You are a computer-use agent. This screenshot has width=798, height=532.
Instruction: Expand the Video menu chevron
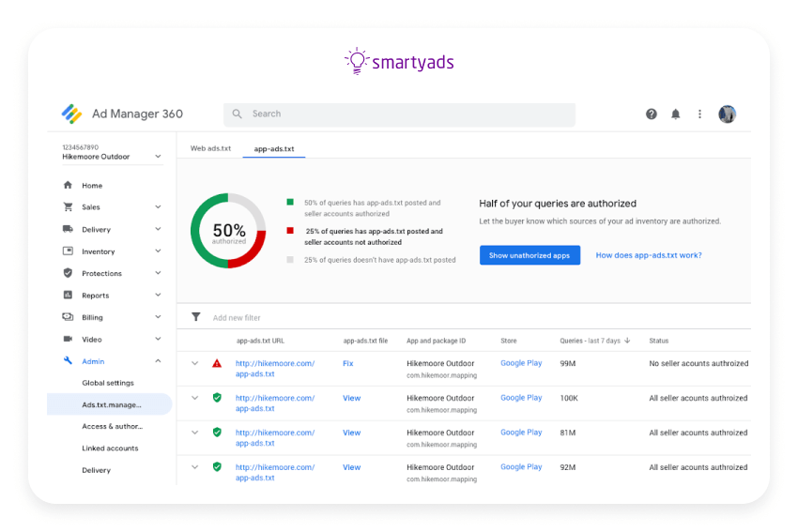(x=158, y=339)
